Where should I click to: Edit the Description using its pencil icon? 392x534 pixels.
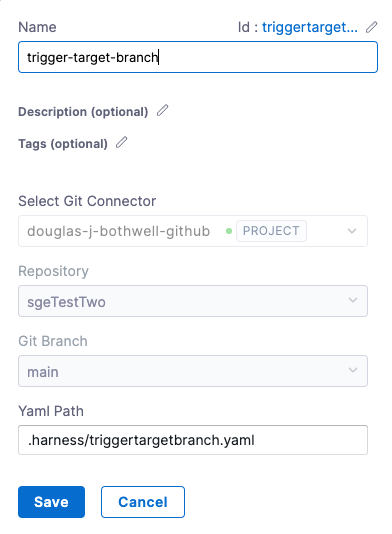tap(162, 110)
